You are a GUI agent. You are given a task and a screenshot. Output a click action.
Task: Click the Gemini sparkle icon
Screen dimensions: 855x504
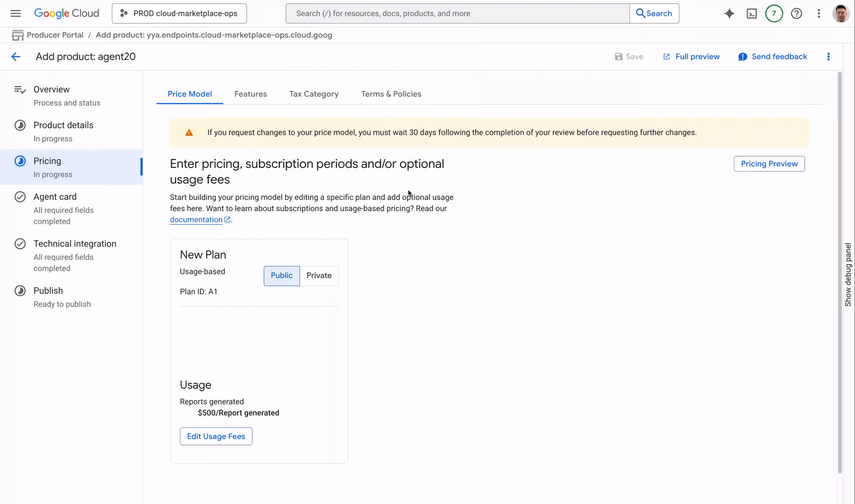tap(729, 14)
